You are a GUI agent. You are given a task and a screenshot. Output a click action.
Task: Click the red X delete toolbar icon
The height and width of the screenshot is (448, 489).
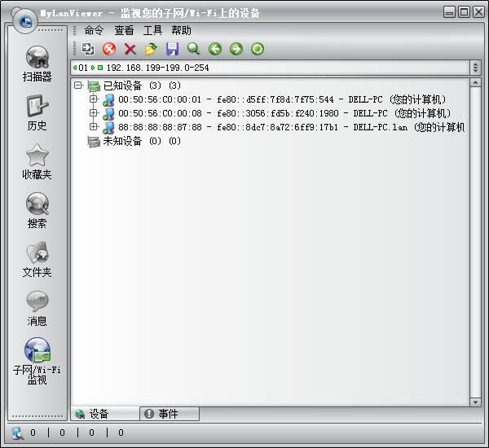[x=130, y=49]
